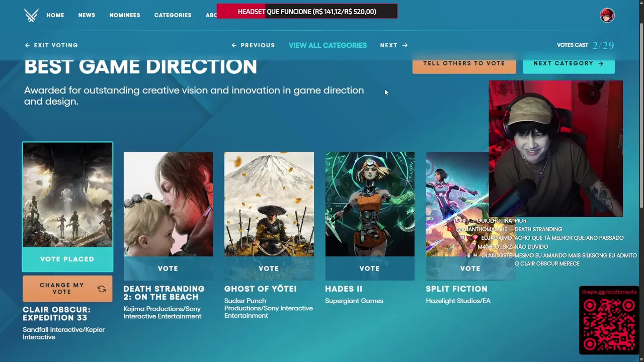Click Tell Others to Vote button
This screenshot has width=644, height=362.
tap(464, 64)
